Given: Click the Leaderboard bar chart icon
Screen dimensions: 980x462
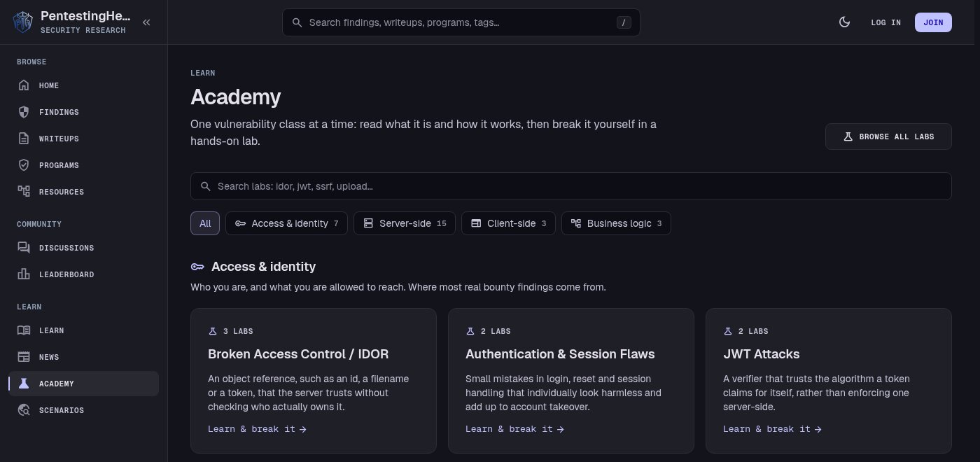Looking at the screenshot, I should (x=24, y=274).
